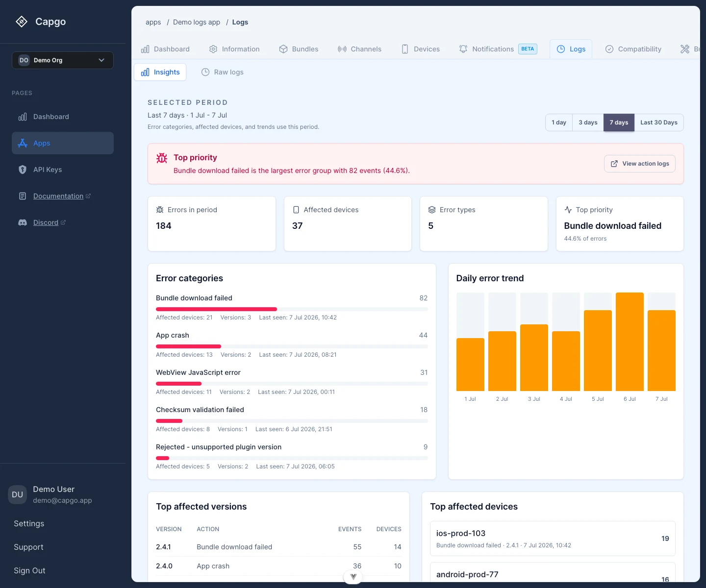Click the Compatibility checkmark icon

[x=609, y=49]
